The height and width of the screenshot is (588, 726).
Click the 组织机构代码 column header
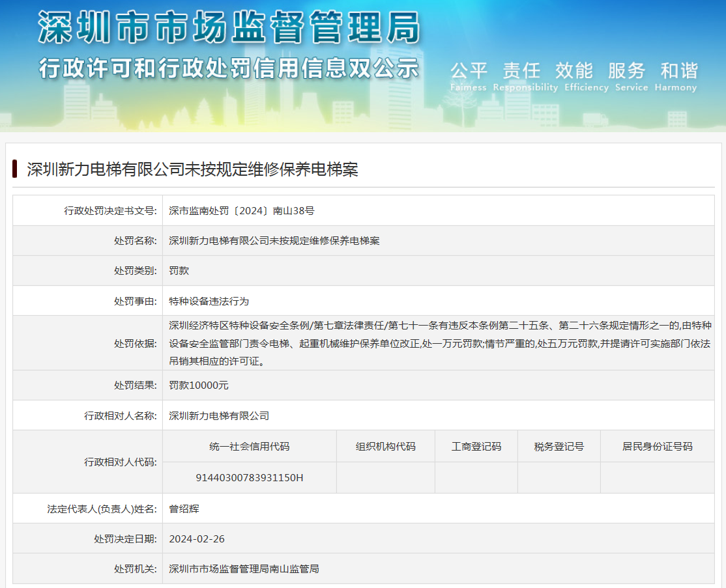[x=386, y=447]
